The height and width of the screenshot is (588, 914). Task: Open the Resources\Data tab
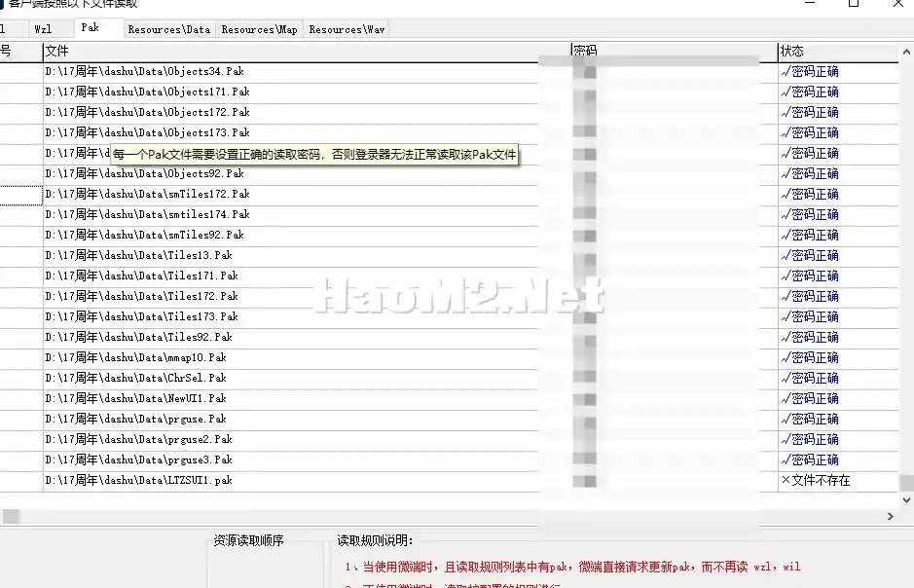(x=169, y=30)
